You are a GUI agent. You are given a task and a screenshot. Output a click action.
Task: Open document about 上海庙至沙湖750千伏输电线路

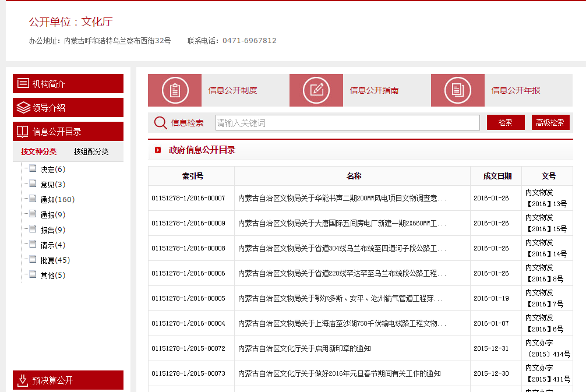(342, 323)
